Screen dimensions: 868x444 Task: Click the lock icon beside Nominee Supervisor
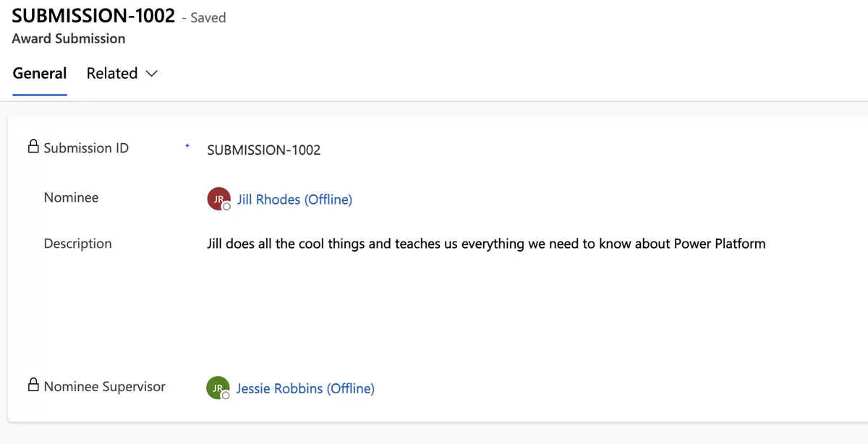tap(33, 385)
